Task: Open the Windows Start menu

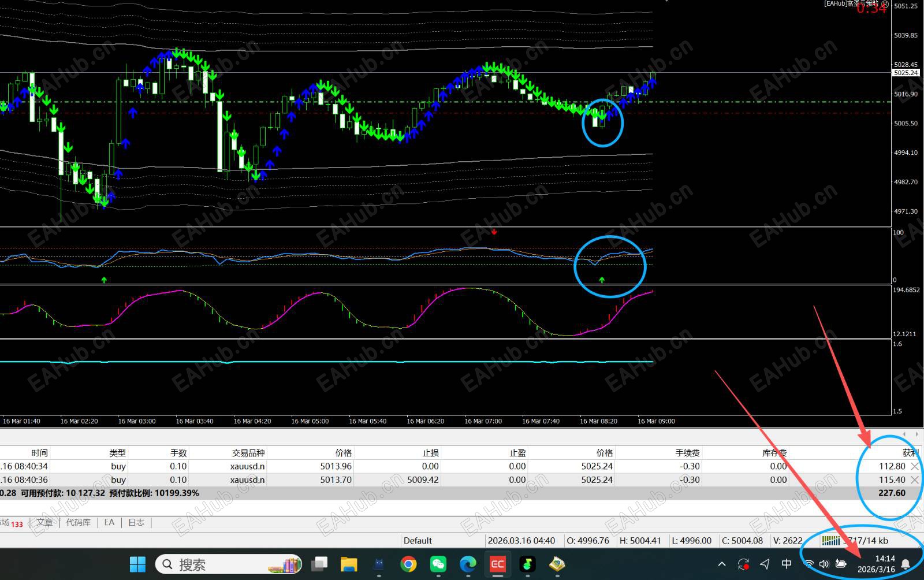Action: click(137, 564)
